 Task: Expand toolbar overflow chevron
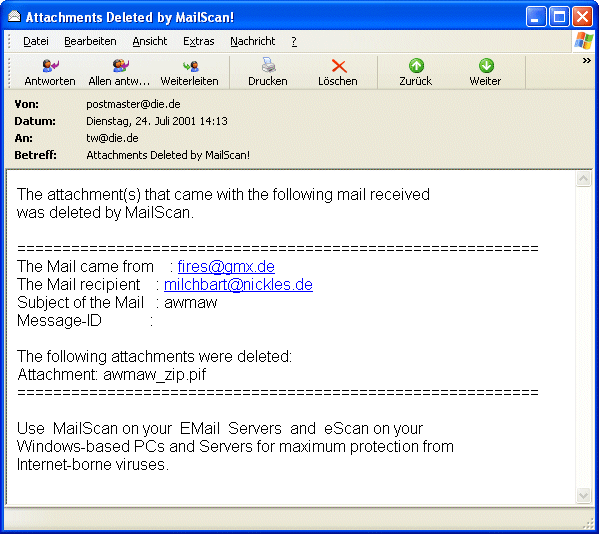pyautogui.click(x=586, y=60)
